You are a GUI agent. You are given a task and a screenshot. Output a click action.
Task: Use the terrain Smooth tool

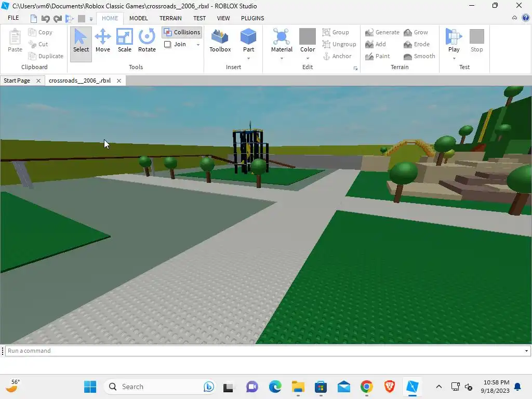point(419,56)
